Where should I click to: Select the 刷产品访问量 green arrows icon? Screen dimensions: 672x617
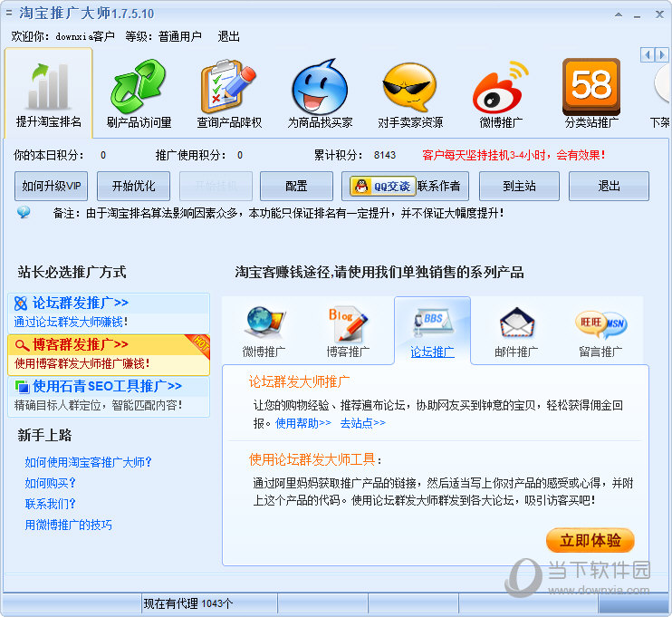pos(138,86)
